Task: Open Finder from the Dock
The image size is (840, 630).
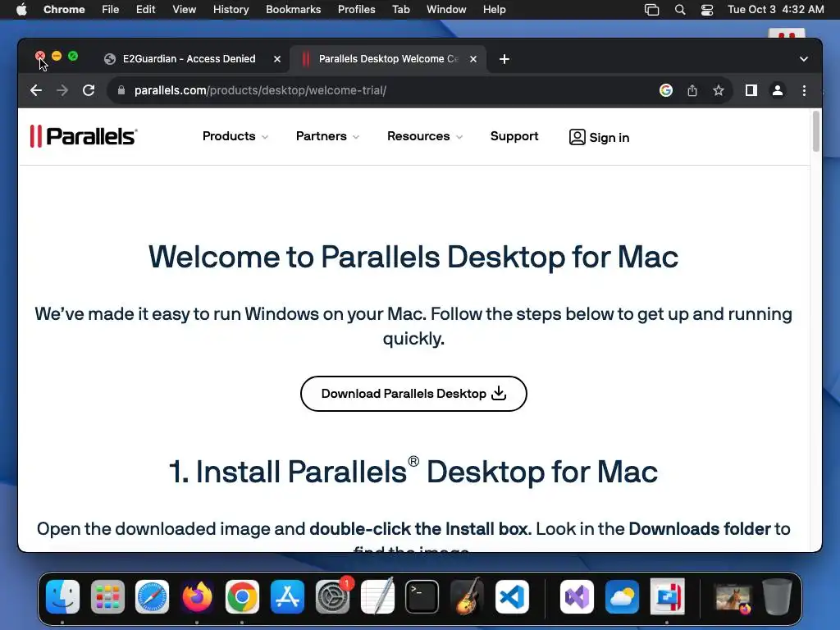Action: click(62, 597)
